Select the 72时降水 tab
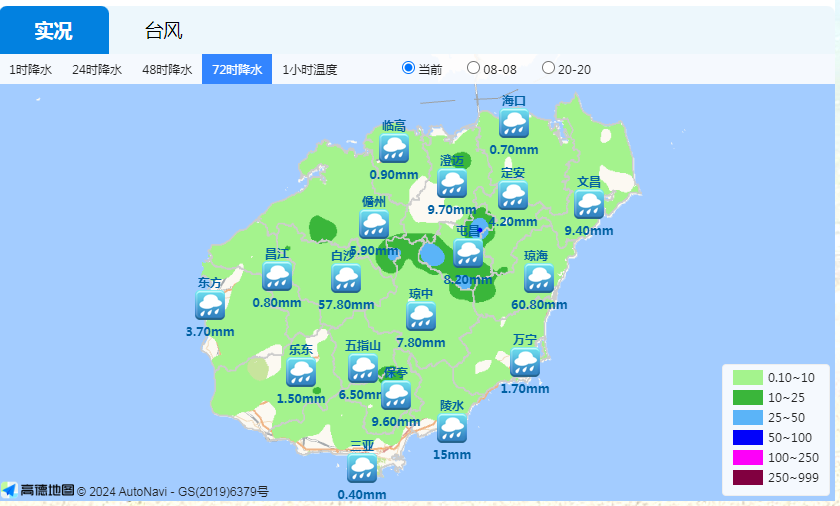This screenshot has height=506, width=840. [x=237, y=69]
